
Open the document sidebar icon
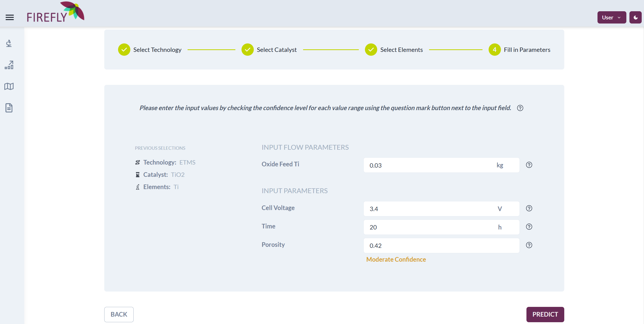[9, 108]
